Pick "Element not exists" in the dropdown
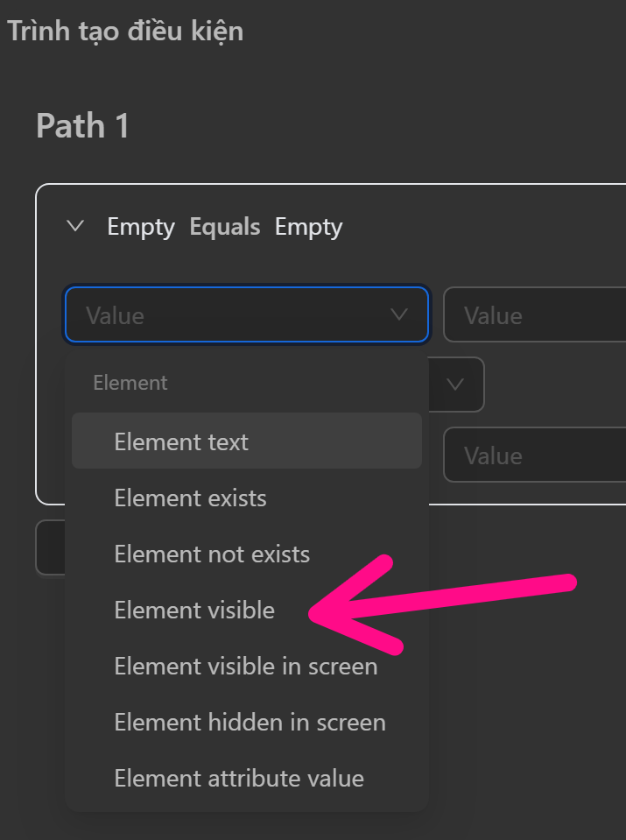The image size is (626, 840). coord(212,554)
